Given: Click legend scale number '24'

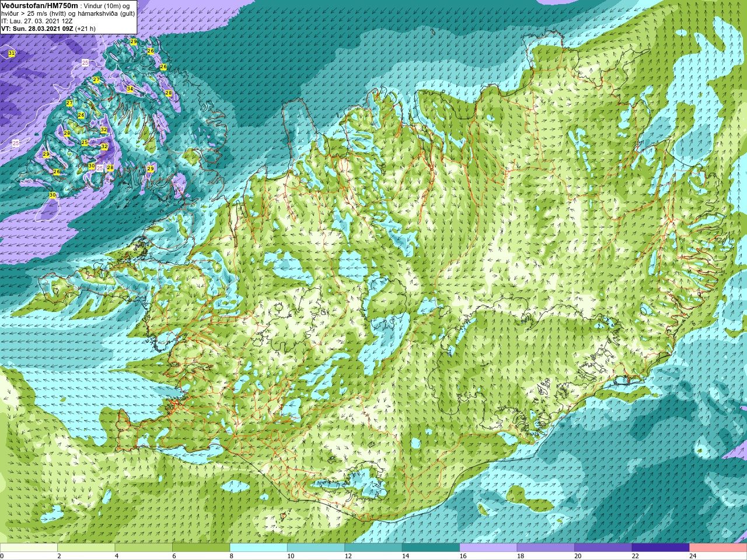Looking at the screenshot, I should (693, 556).
